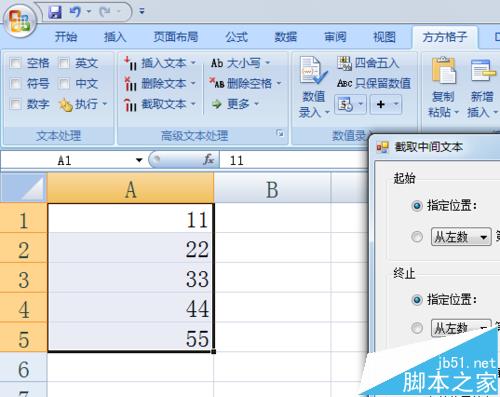The image size is (500, 397).
Task: Open the 插入 ribbon tab
Action: click(115, 37)
